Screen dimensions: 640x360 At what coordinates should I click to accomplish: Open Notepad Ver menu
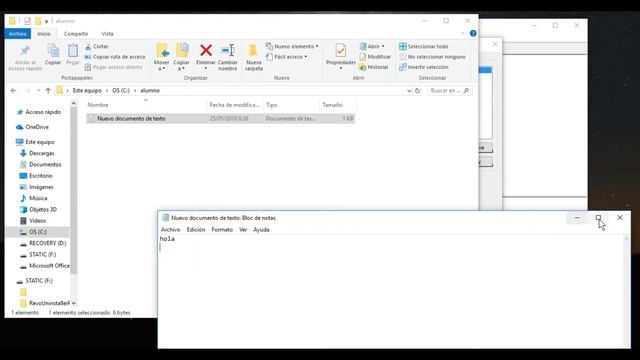243,230
